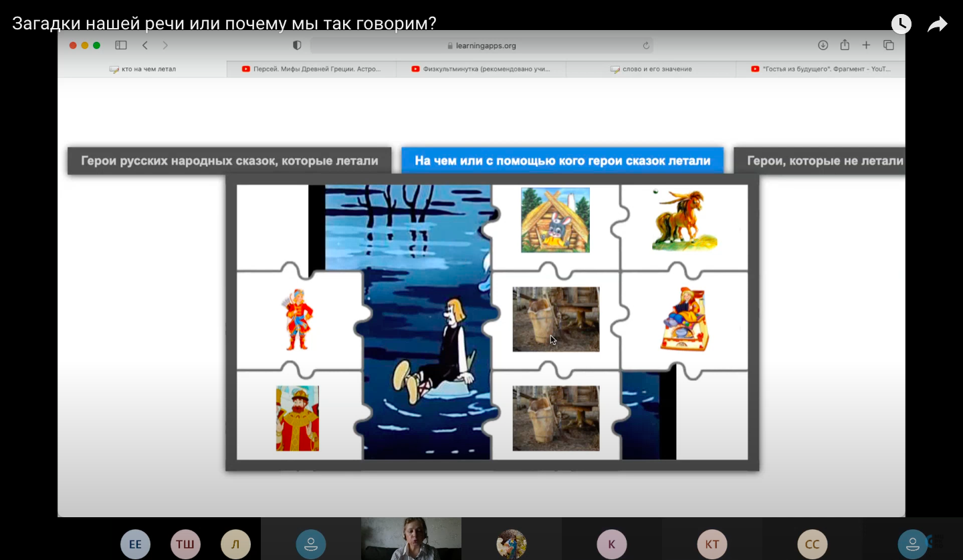
Task: Open the "Персей. Мифы Древней Греции" tab
Action: (x=312, y=69)
